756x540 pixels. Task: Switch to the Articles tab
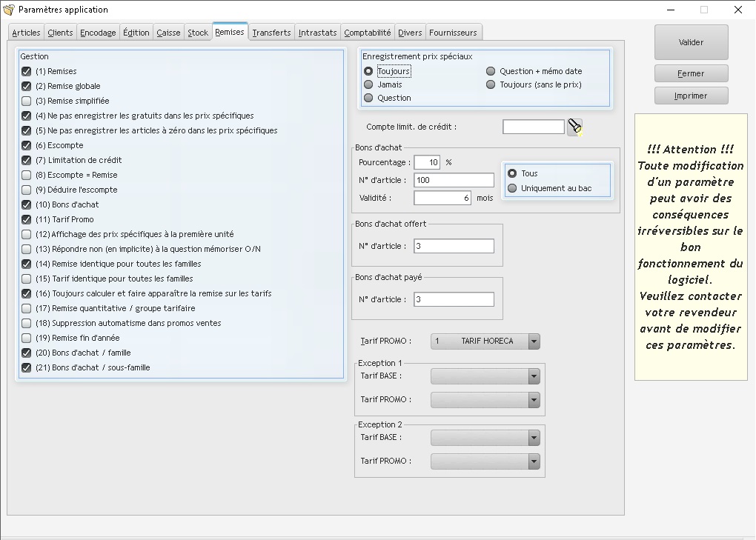click(x=26, y=33)
